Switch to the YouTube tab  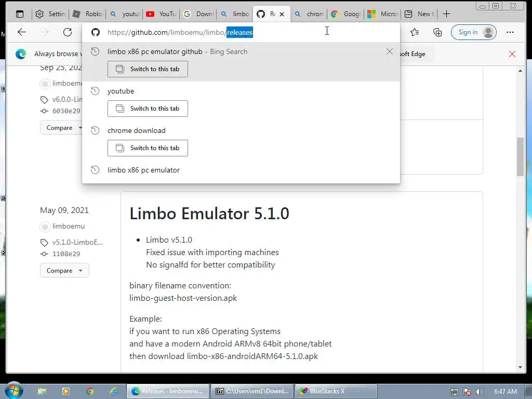tap(161, 14)
